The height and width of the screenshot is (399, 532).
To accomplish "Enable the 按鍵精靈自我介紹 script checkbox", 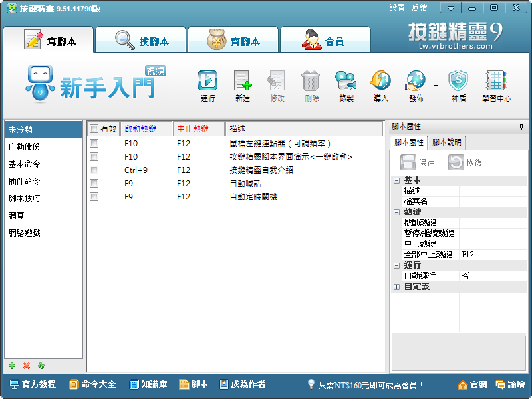I will [x=94, y=170].
